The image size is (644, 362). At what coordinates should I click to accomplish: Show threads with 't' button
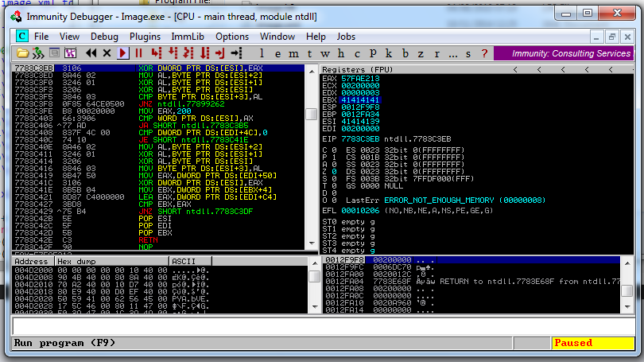click(x=309, y=54)
